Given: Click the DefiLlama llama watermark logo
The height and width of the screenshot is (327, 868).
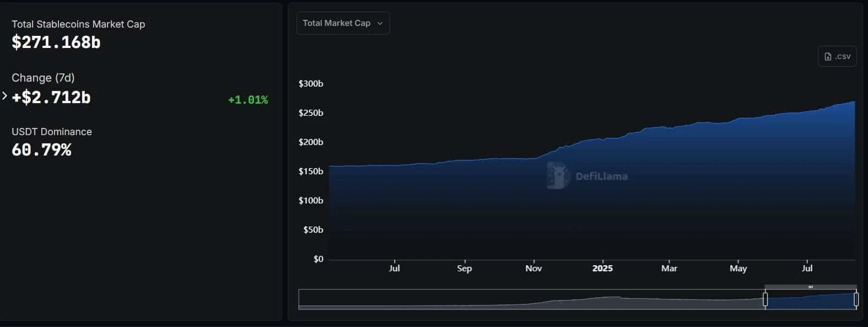Looking at the screenshot, I should tap(558, 176).
